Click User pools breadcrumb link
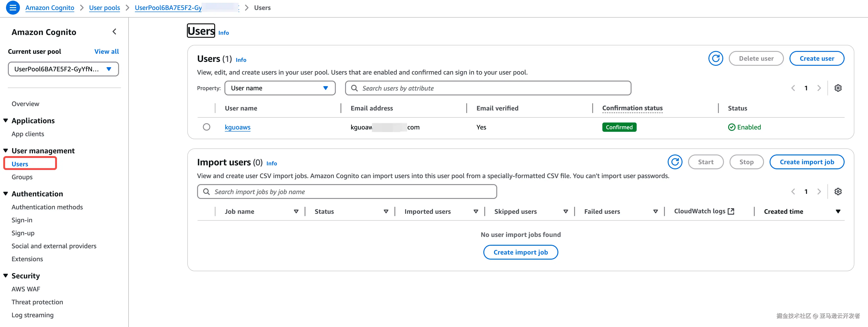 click(104, 8)
